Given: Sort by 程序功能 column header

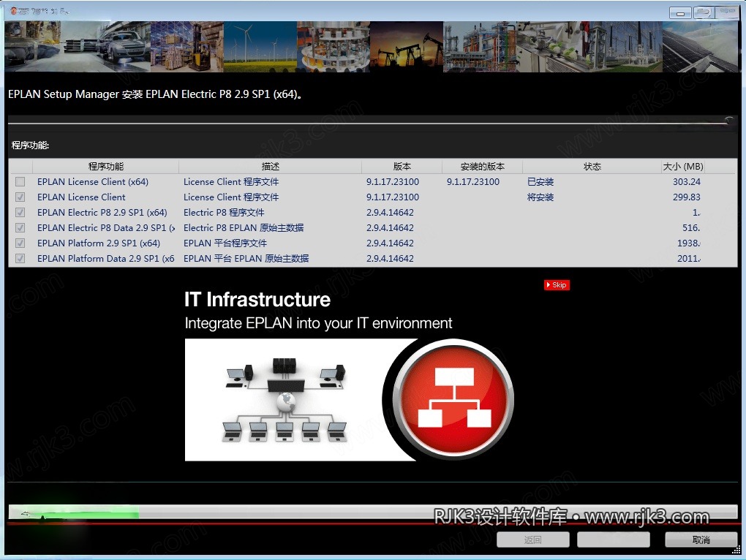Looking at the screenshot, I should 105,167.
